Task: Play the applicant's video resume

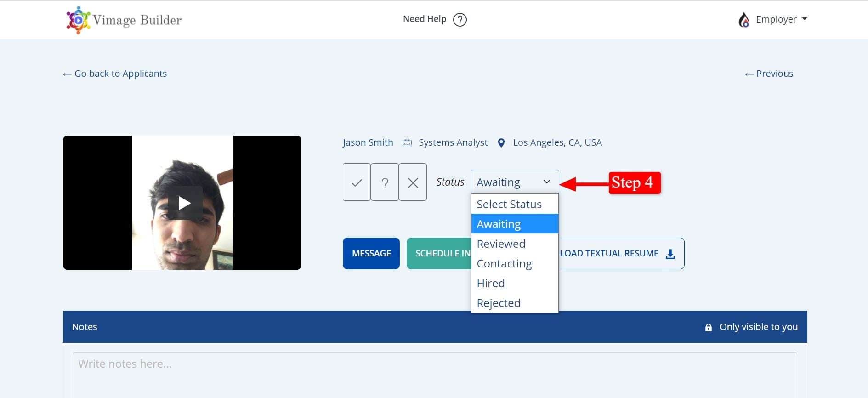Action: 185,203
